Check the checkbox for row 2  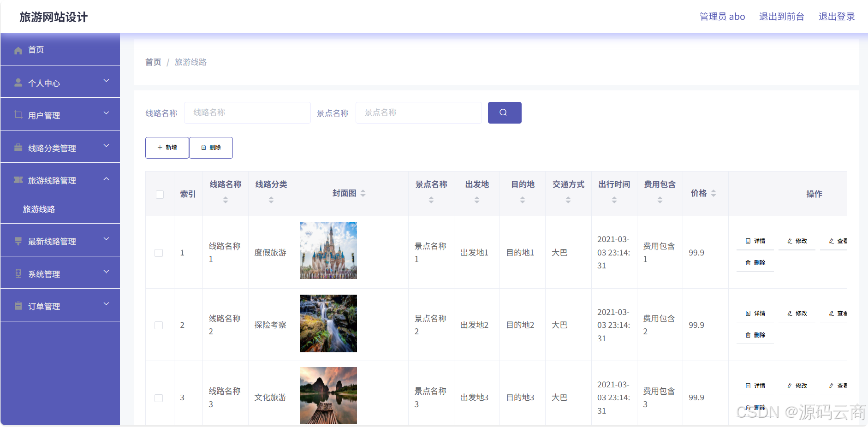click(x=159, y=325)
